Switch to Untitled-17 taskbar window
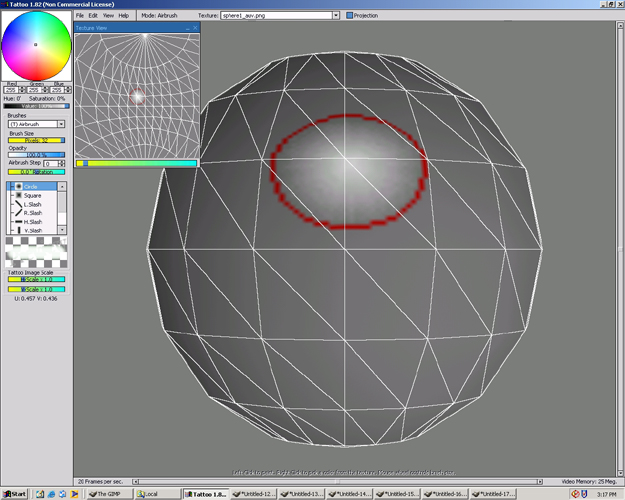Image resolution: width=625 pixels, height=500 pixels. tap(493, 494)
